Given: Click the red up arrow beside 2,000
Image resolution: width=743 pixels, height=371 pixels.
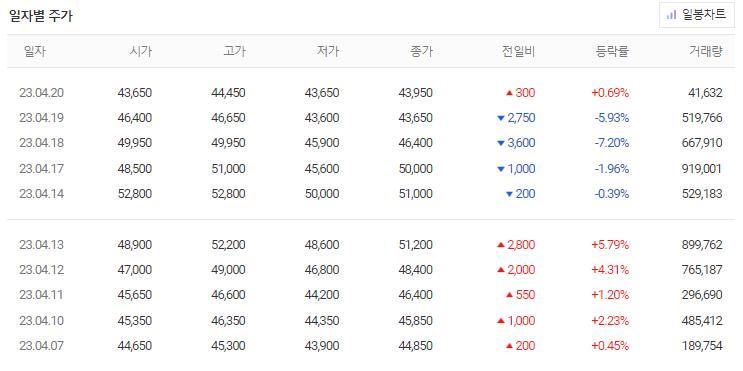Looking at the screenshot, I should [x=500, y=270].
